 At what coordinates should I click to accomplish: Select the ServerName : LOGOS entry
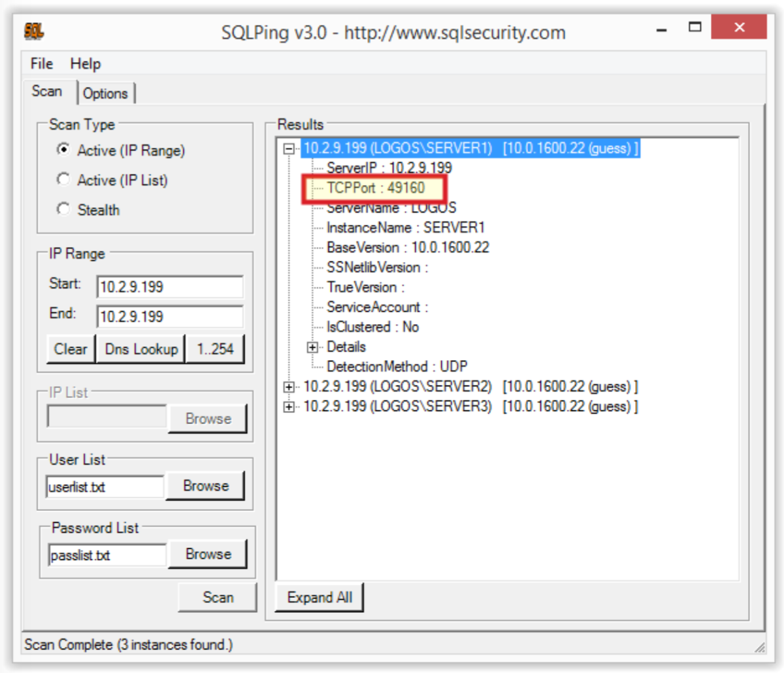click(x=391, y=208)
